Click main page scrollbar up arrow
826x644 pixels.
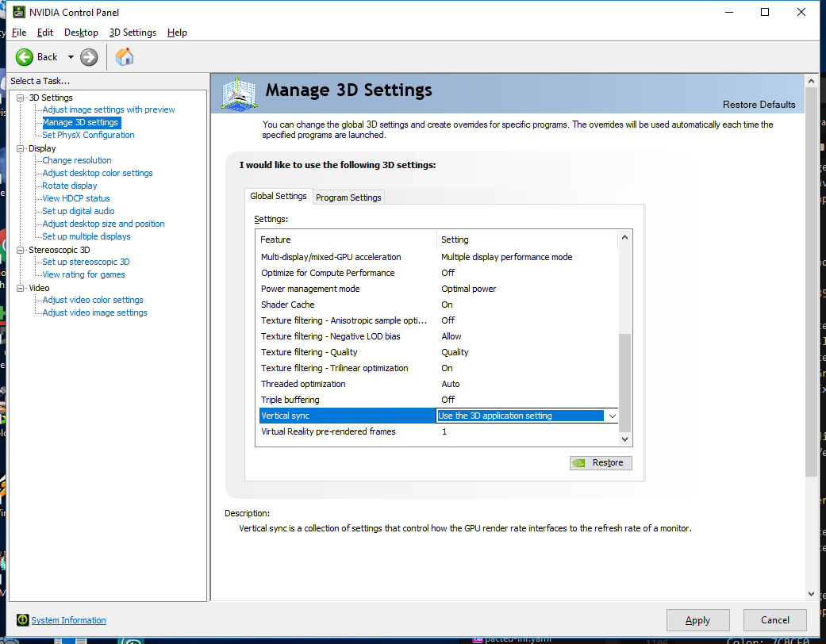coord(811,81)
